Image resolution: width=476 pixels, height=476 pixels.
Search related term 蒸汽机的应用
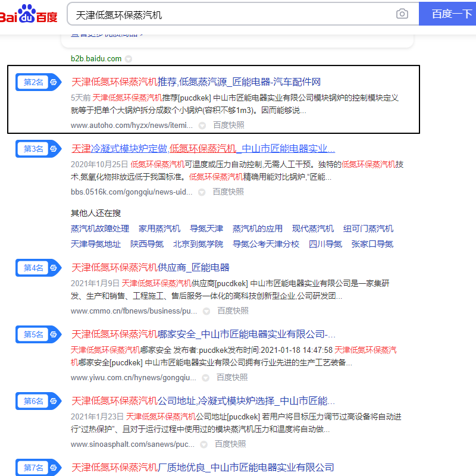258,228
